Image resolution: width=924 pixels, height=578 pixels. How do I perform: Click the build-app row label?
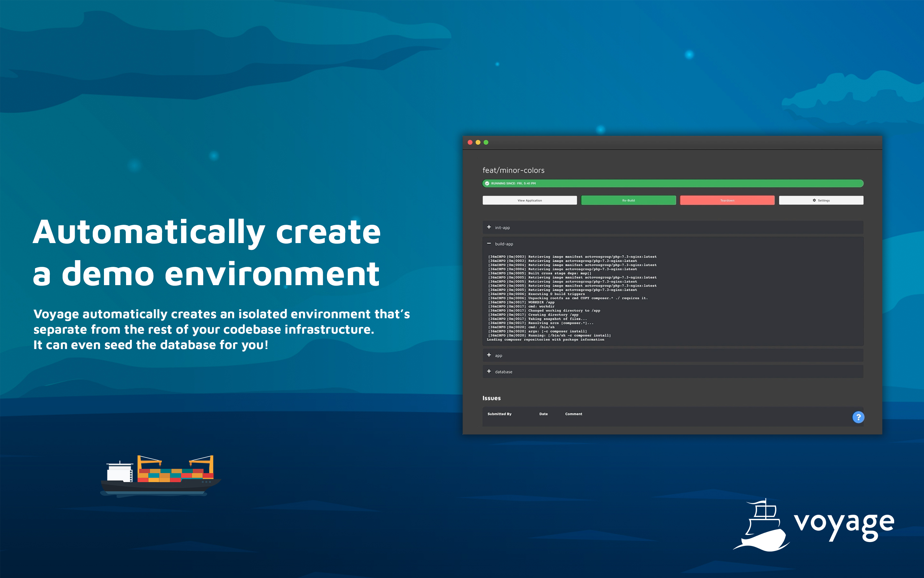[x=504, y=244]
